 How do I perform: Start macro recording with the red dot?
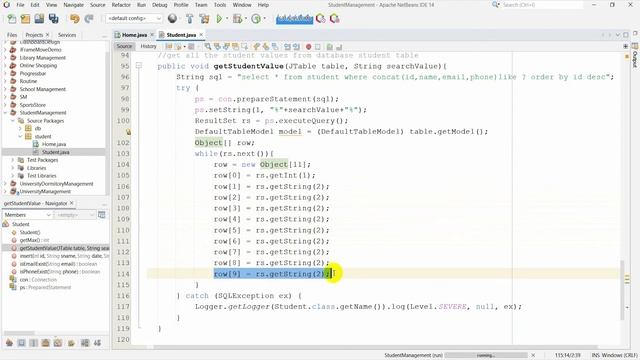(309, 47)
